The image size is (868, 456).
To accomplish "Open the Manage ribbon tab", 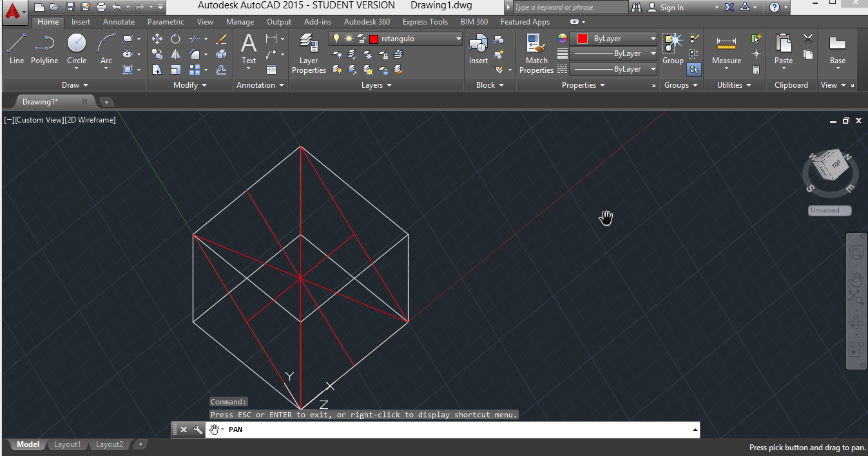I will point(240,22).
